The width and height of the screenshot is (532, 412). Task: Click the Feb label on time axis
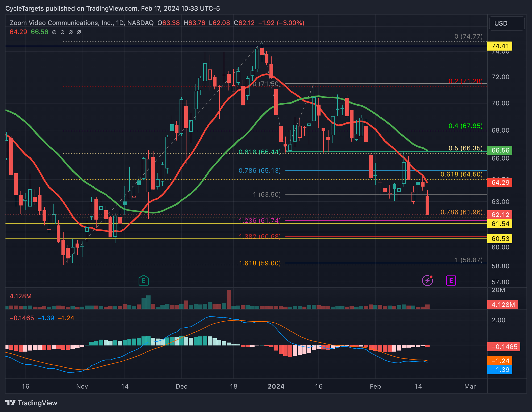[x=375, y=386]
